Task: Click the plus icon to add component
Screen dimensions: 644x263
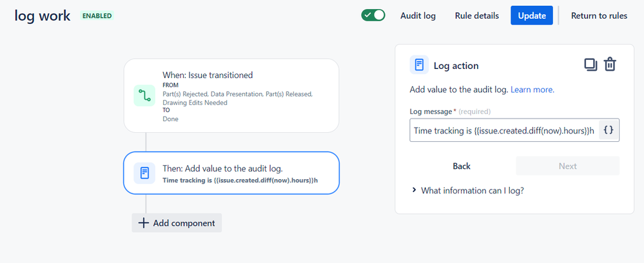Action: coord(143,223)
